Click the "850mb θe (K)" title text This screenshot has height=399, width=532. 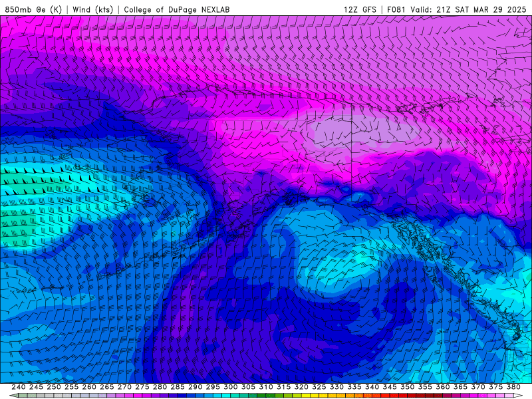[x=33, y=9]
